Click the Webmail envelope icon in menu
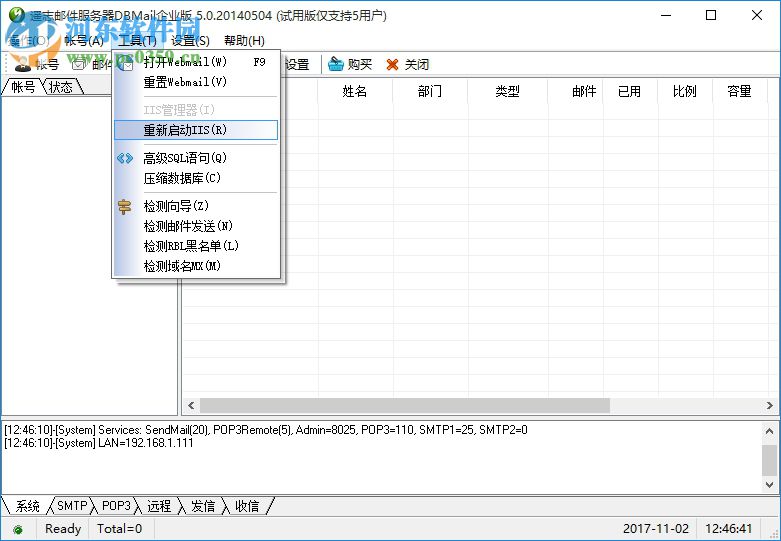The image size is (781, 541). click(127, 62)
